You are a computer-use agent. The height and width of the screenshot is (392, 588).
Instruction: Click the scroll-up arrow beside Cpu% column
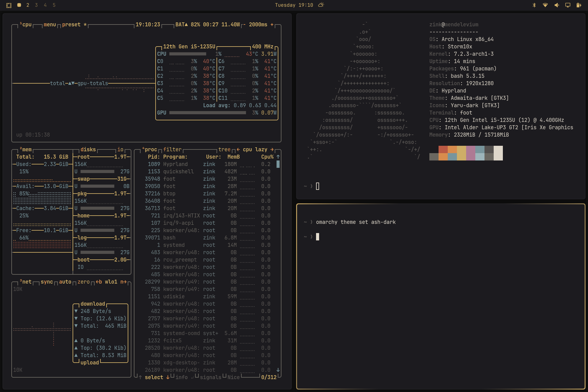[278, 157]
